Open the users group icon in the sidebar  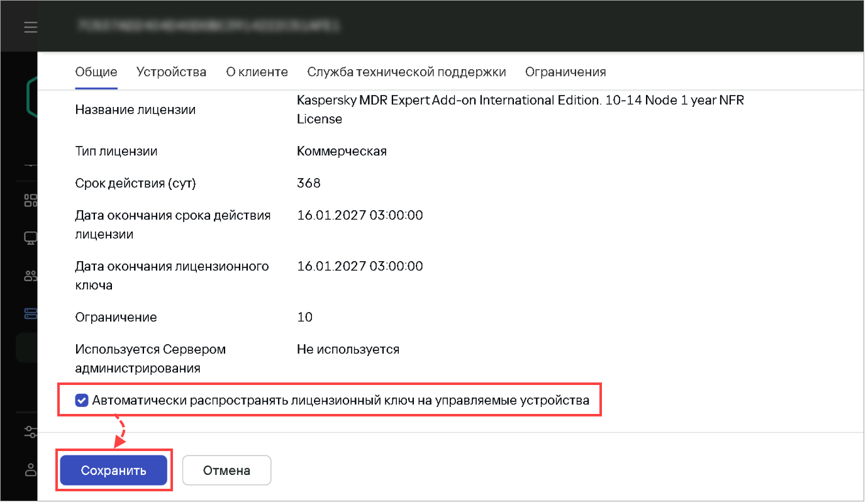(x=30, y=276)
